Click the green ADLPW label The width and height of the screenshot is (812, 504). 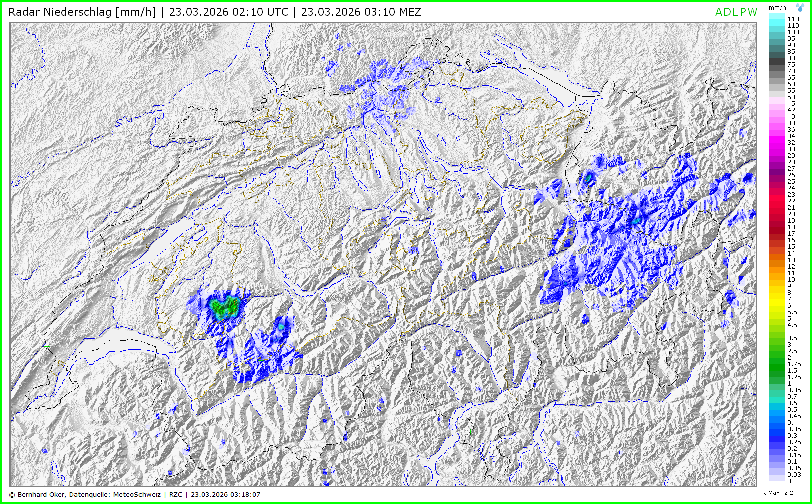736,12
